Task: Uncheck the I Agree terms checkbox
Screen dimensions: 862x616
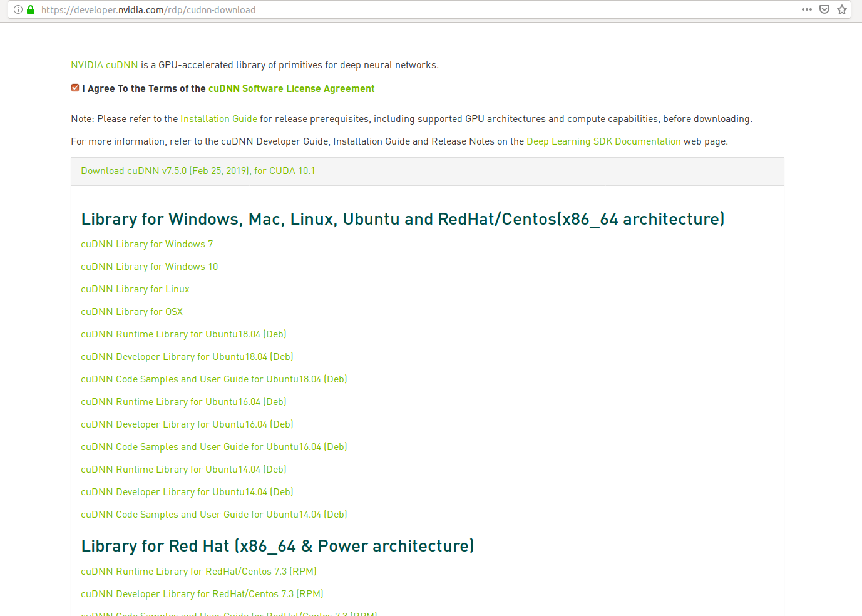Action: 74,88
